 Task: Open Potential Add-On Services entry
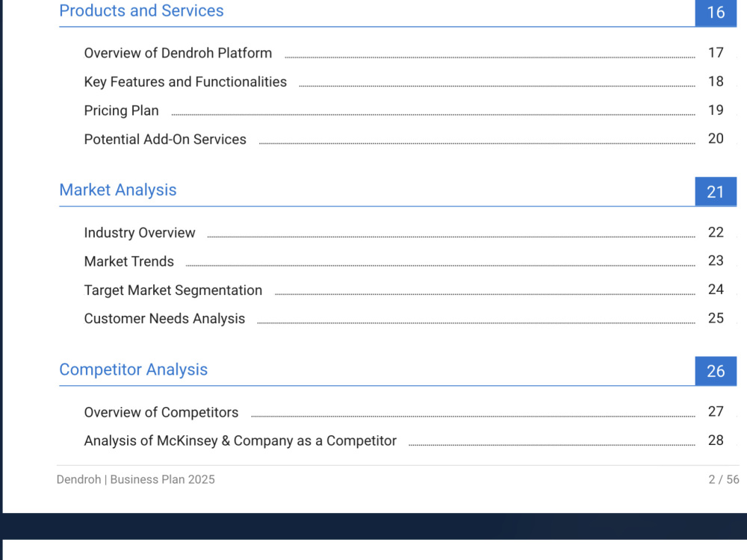[165, 139]
